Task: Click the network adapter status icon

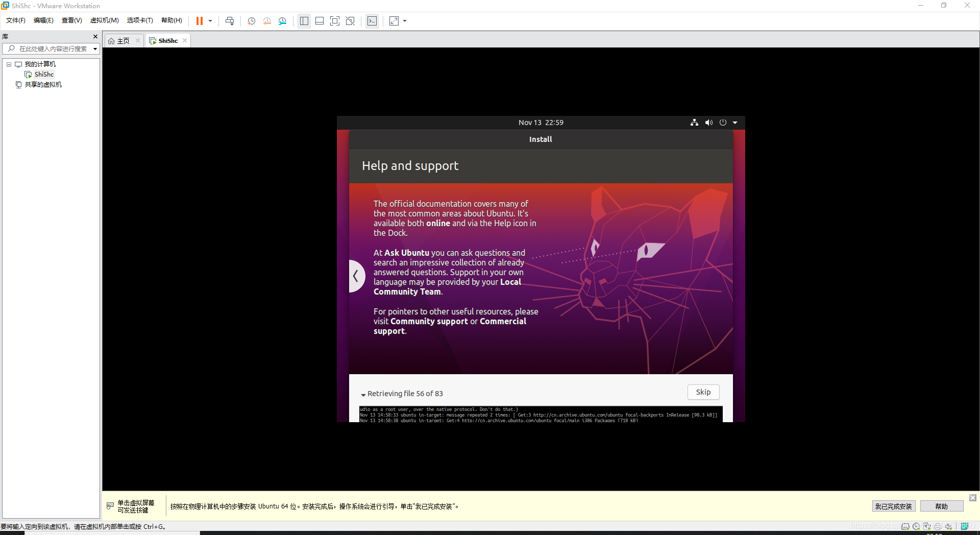Action: pyautogui.click(x=927, y=526)
